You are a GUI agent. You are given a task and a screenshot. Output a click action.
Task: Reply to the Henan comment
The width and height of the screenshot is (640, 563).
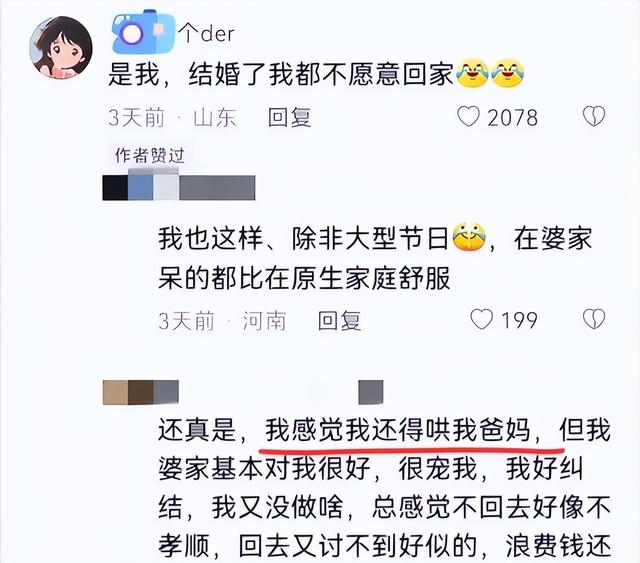click(x=340, y=320)
